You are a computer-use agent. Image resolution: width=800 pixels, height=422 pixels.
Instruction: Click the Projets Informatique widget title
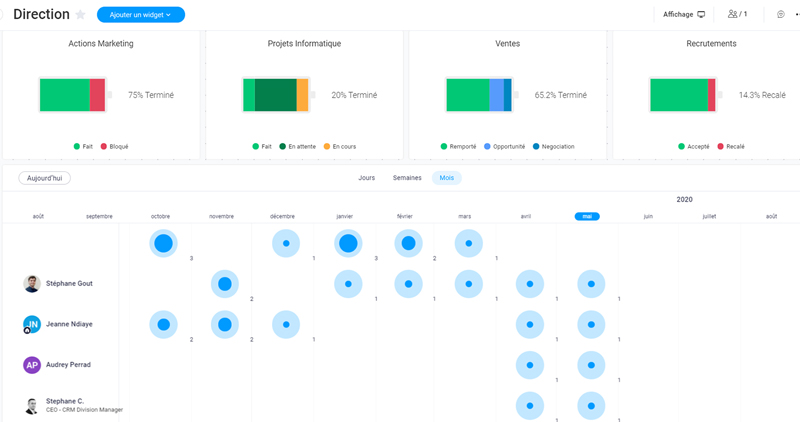[304, 43]
